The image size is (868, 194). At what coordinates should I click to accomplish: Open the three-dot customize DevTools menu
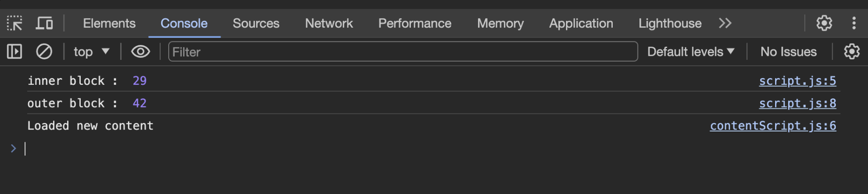coord(854,23)
